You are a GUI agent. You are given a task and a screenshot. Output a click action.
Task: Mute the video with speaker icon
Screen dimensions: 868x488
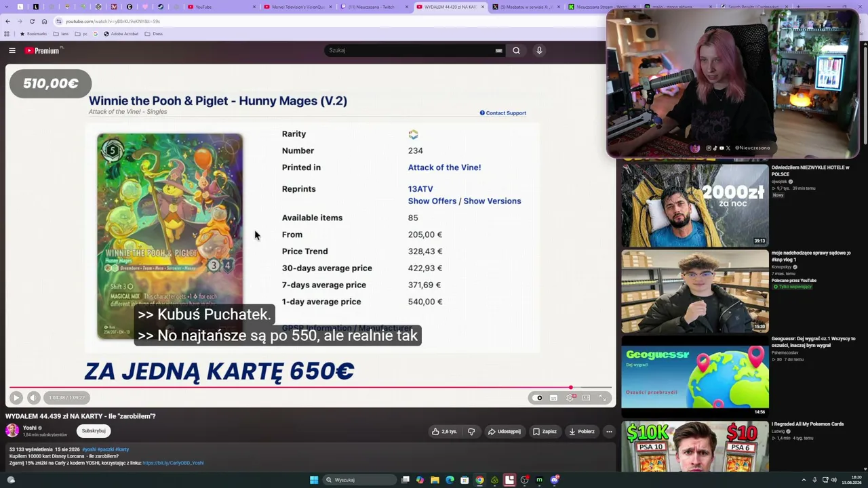pyautogui.click(x=33, y=398)
